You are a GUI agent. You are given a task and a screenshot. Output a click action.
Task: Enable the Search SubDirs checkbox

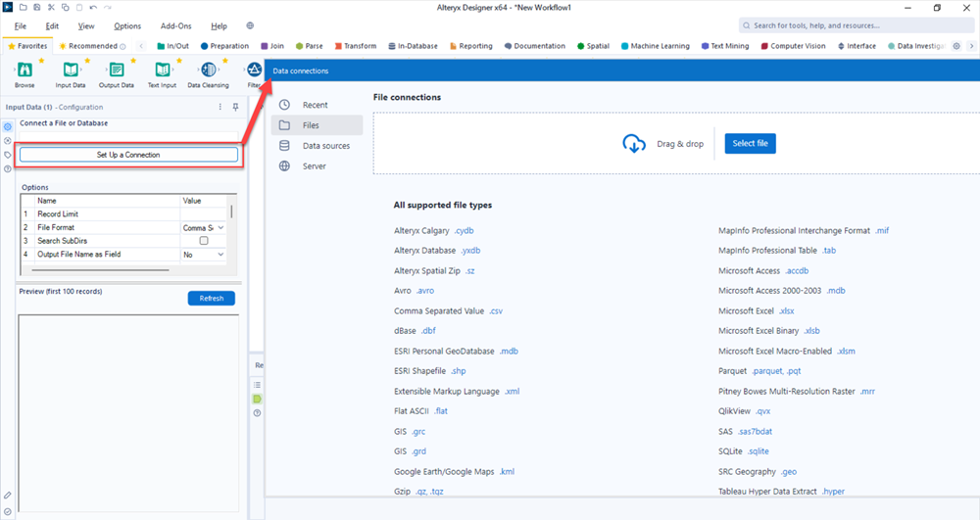(204, 241)
